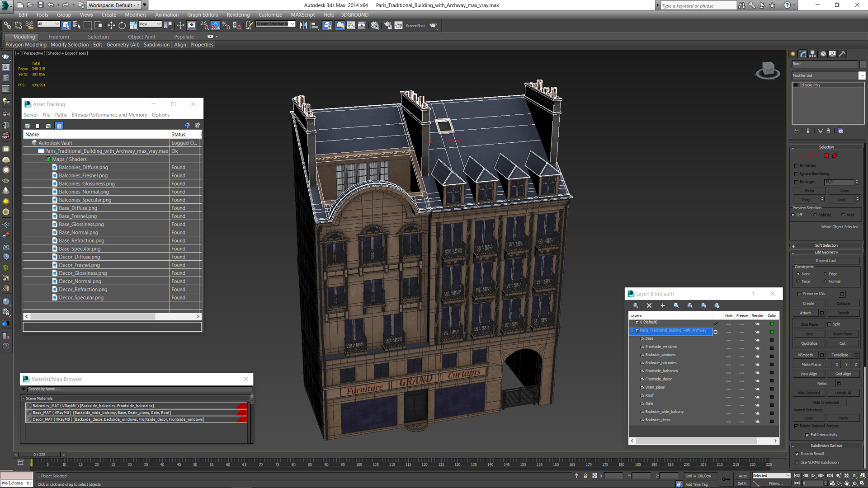Enable Smooth Result checkbox

(797, 454)
